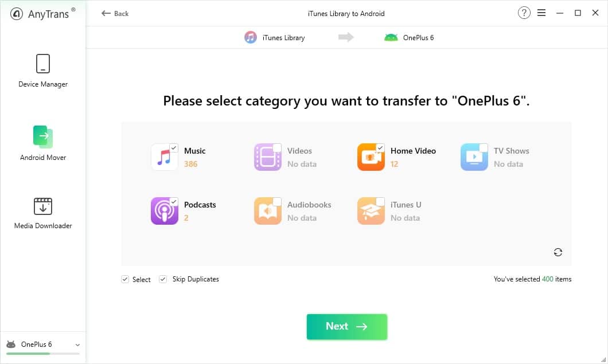
Task: Uncheck the Podcasts checkbox
Action: coord(174,202)
